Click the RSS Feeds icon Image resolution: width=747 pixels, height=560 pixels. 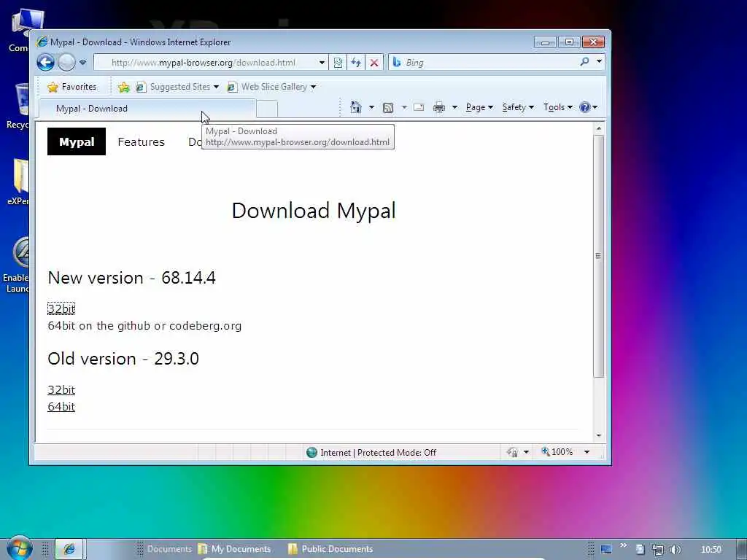click(x=388, y=108)
